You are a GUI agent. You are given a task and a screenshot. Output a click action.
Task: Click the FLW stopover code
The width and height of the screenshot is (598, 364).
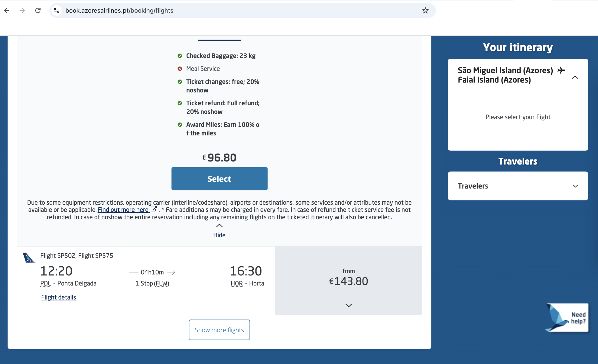(161, 283)
